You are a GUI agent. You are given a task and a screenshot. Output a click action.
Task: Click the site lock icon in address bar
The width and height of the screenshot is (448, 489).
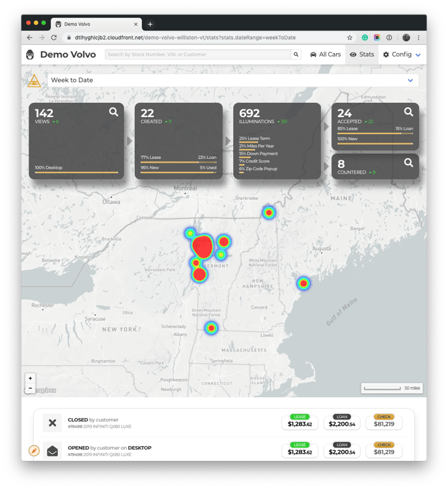69,38
